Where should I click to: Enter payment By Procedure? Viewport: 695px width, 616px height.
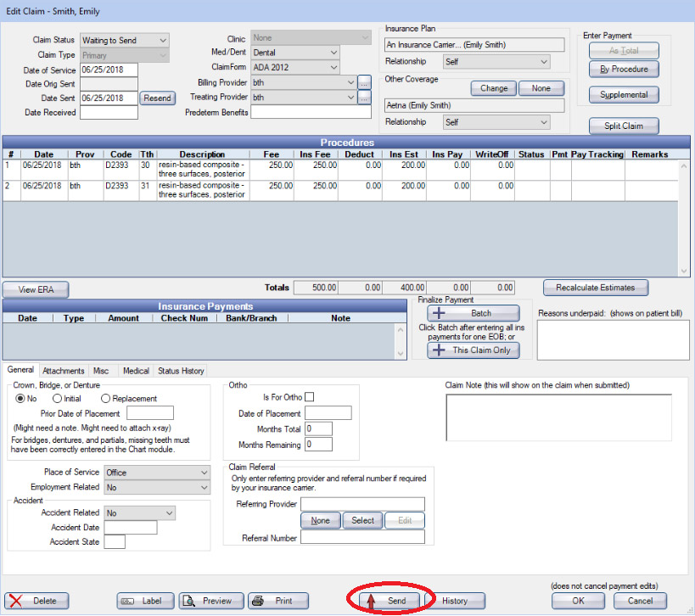tap(624, 69)
